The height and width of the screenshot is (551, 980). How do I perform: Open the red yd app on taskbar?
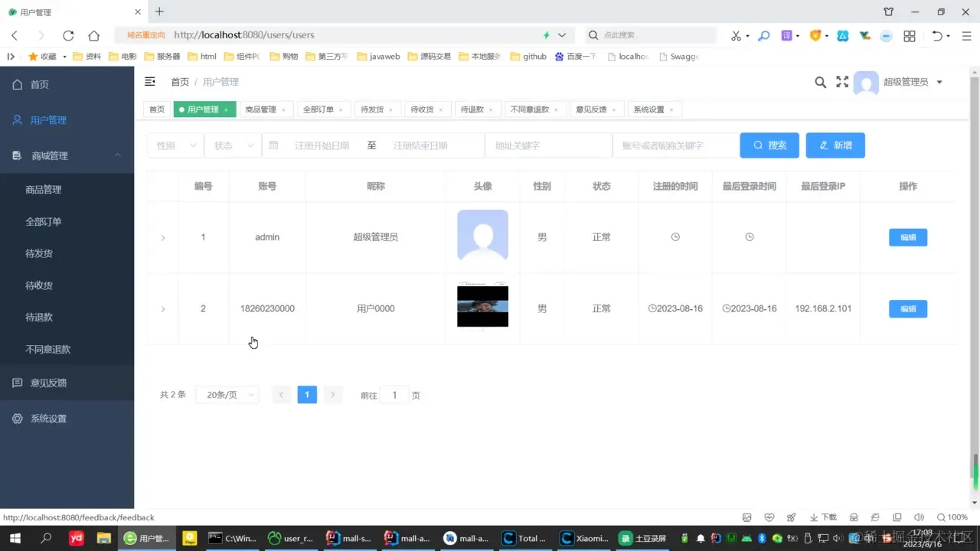76,538
